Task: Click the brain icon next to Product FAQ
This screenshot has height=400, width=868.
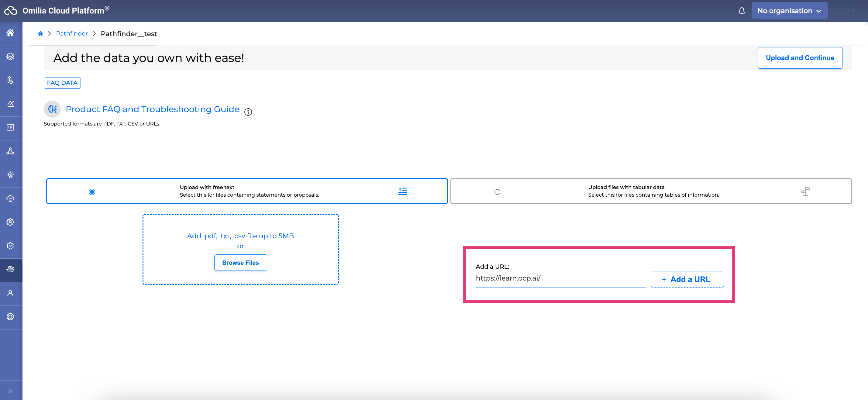Action: click(x=52, y=109)
